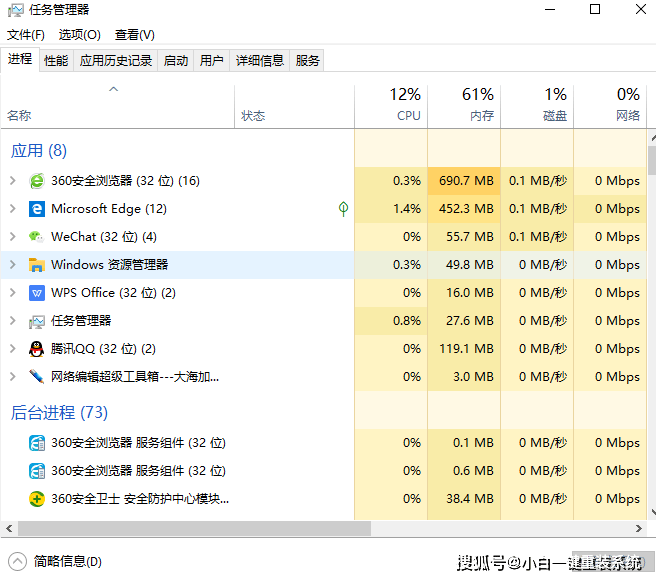
Task: Expand the 网络编辑超级工具箱 process row
Action: pyautogui.click(x=13, y=377)
